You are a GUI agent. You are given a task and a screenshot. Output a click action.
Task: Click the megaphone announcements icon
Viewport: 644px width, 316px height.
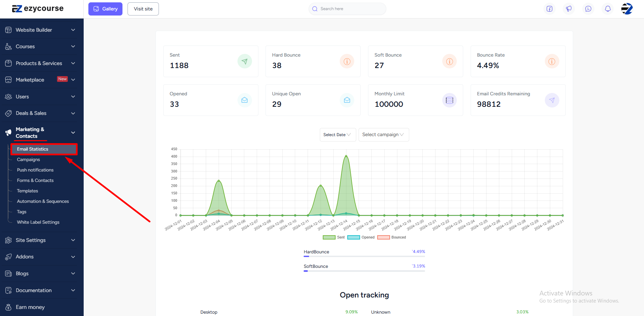click(x=569, y=9)
